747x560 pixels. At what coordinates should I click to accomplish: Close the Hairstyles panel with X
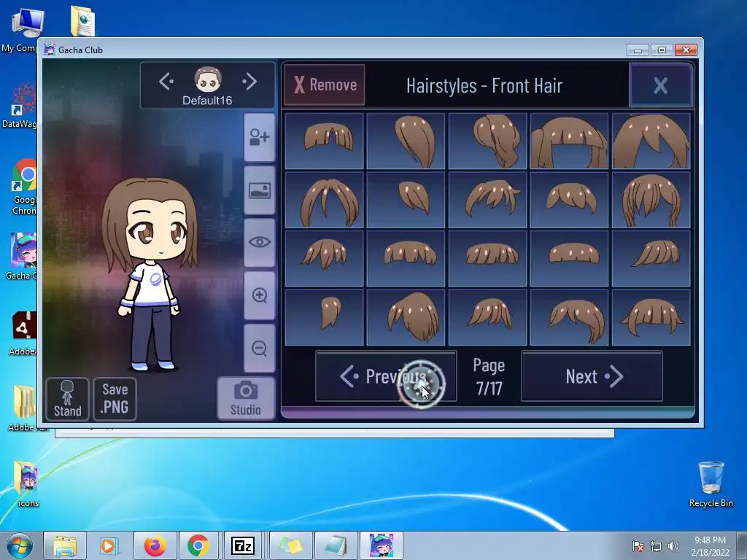click(x=660, y=85)
